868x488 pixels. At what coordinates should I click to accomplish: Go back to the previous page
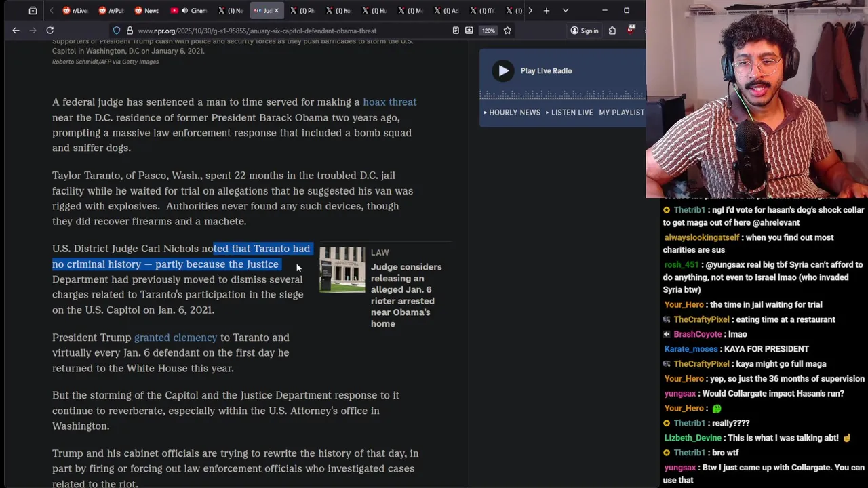click(x=16, y=30)
